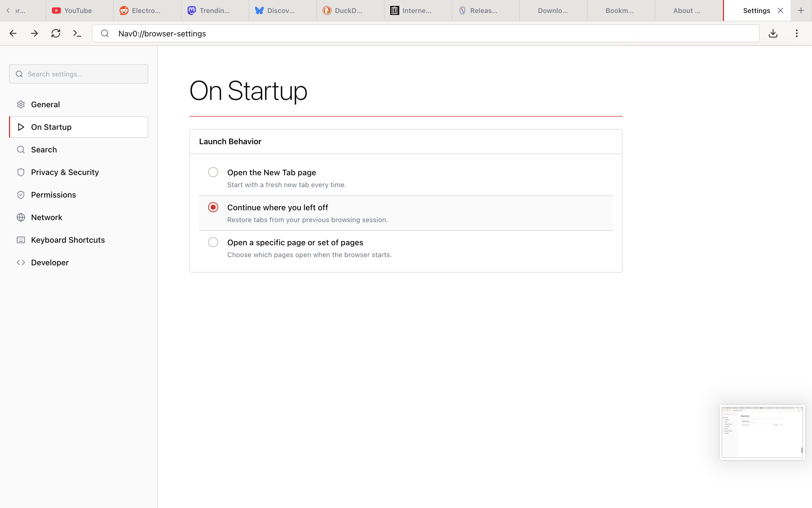The width and height of the screenshot is (812, 508).
Task: Click the Mastodon favicon on Trending tab
Action: 192,10
